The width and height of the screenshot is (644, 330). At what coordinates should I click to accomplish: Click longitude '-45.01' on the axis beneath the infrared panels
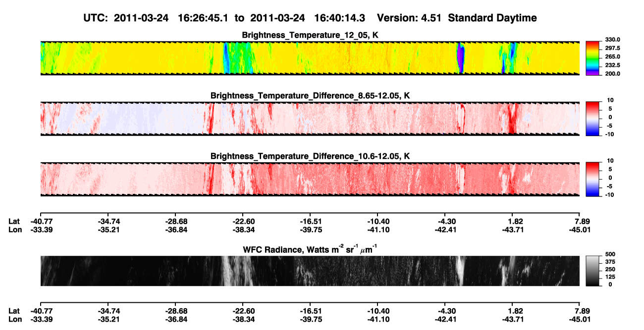pyautogui.click(x=579, y=230)
